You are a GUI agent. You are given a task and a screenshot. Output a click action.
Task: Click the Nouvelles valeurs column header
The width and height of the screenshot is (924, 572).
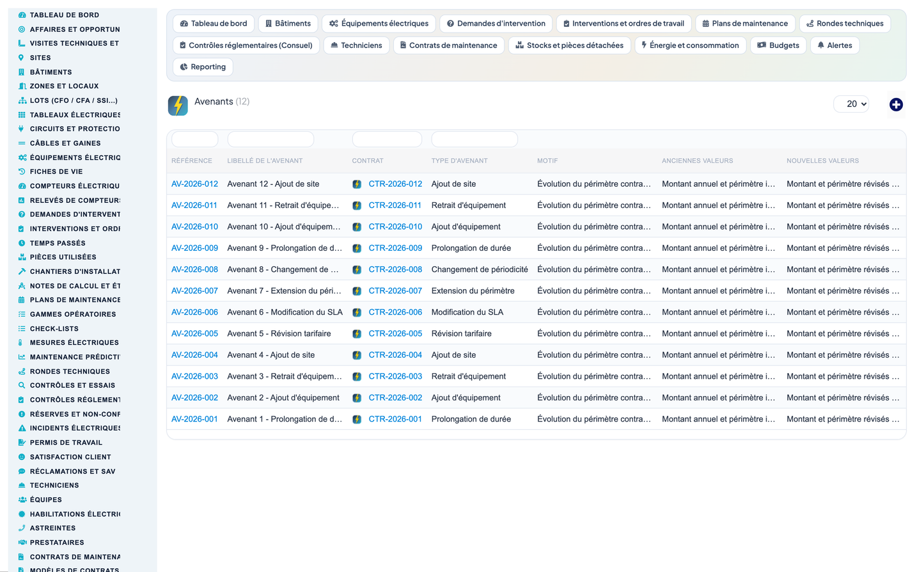pyautogui.click(x=823, y=161)
